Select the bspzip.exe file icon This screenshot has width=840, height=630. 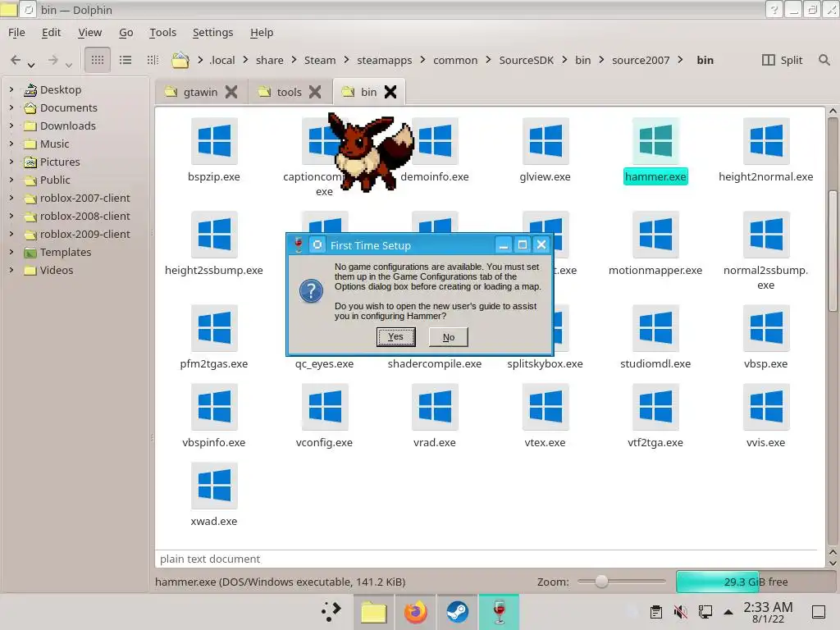point(214,141)
